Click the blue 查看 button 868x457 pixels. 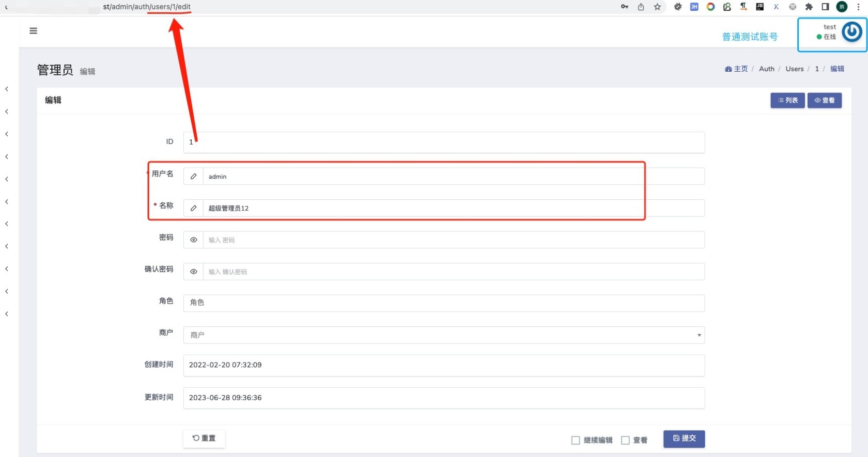[x=825, y=100]
